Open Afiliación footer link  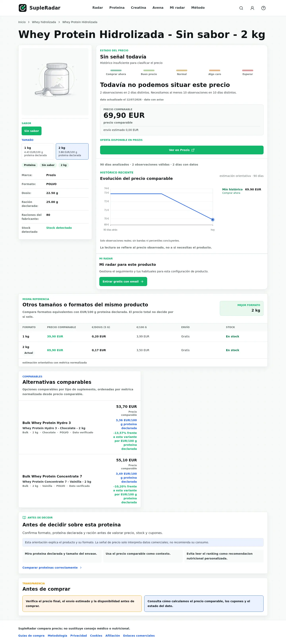point(113,636)
